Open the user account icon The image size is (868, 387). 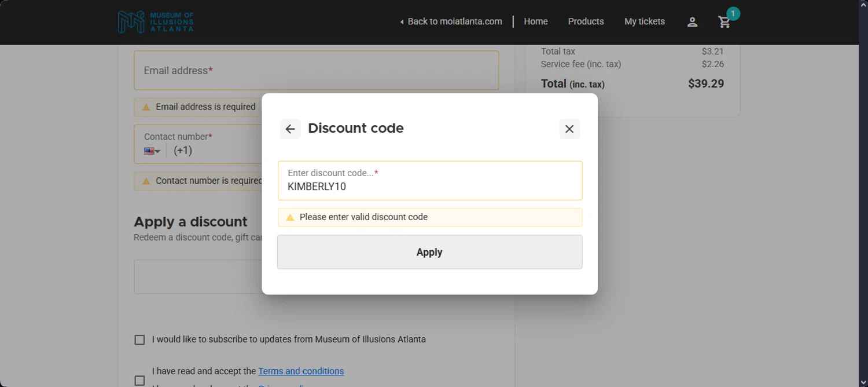click(692, 22)
